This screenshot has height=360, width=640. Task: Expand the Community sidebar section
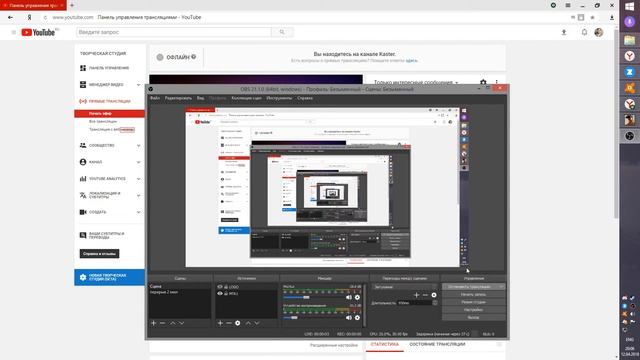(138, 146)
